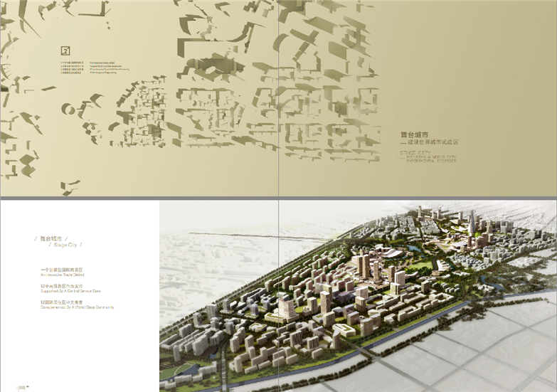Select the '以国际居住区补充完善' line
The height and width of the screenshot is (392, 557).
(61, 302)
